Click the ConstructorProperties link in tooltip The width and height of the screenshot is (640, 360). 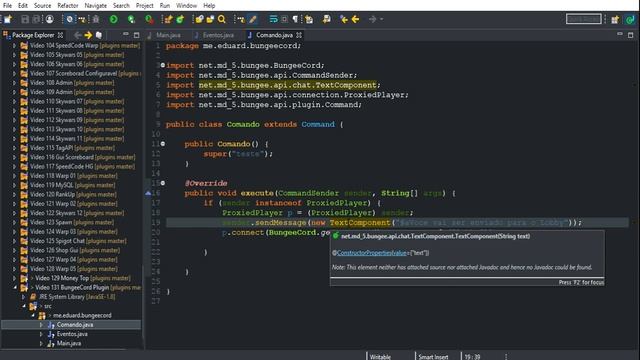click(x=372, y=253)
